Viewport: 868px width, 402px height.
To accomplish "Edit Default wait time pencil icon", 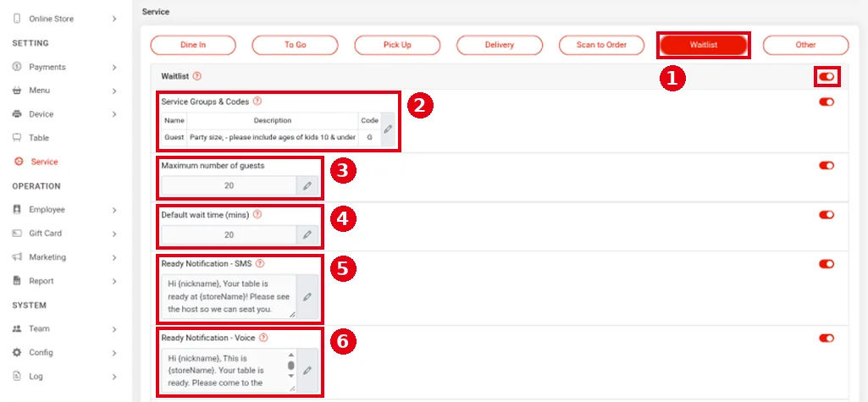I will click(307, 235).
